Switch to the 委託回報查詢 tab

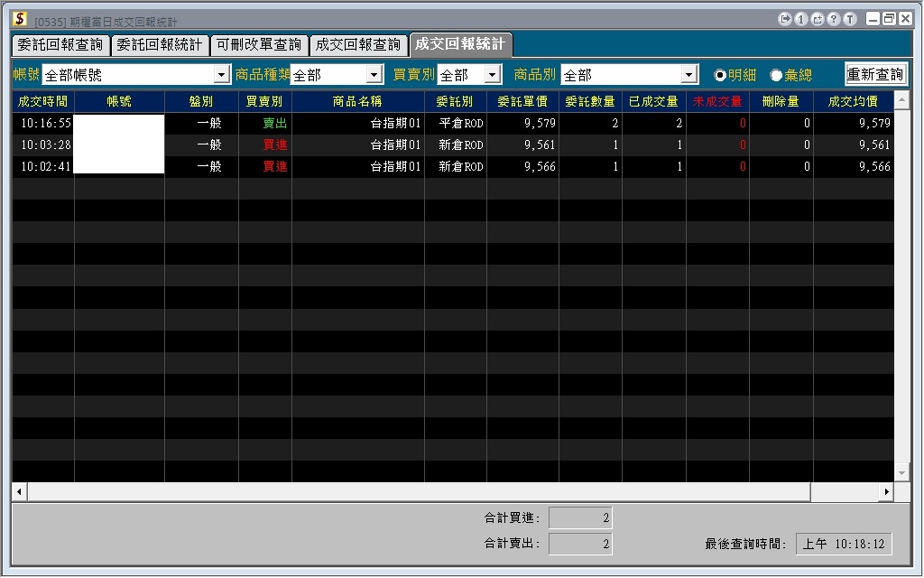pos(60,45)
